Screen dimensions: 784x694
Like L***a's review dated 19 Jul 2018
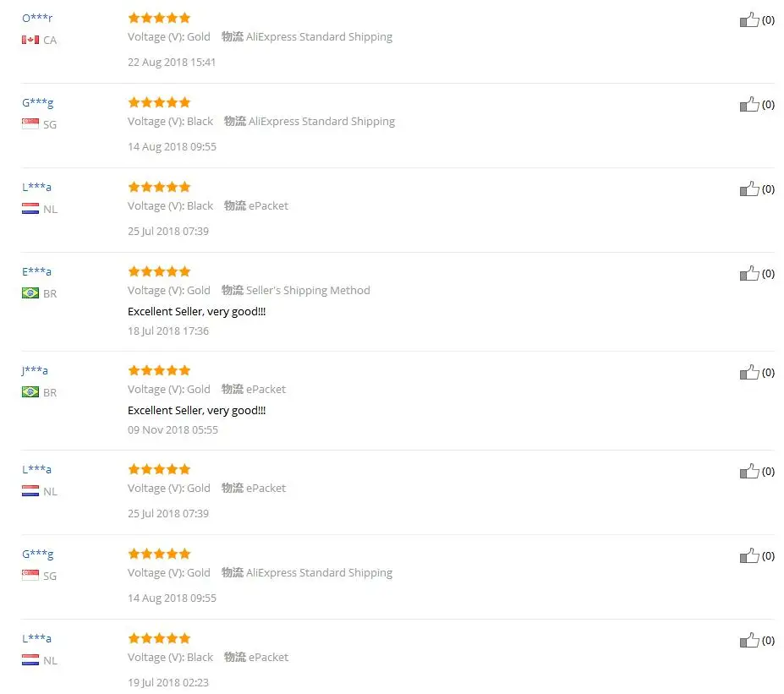pyautogui.click(x=749, y=640)
